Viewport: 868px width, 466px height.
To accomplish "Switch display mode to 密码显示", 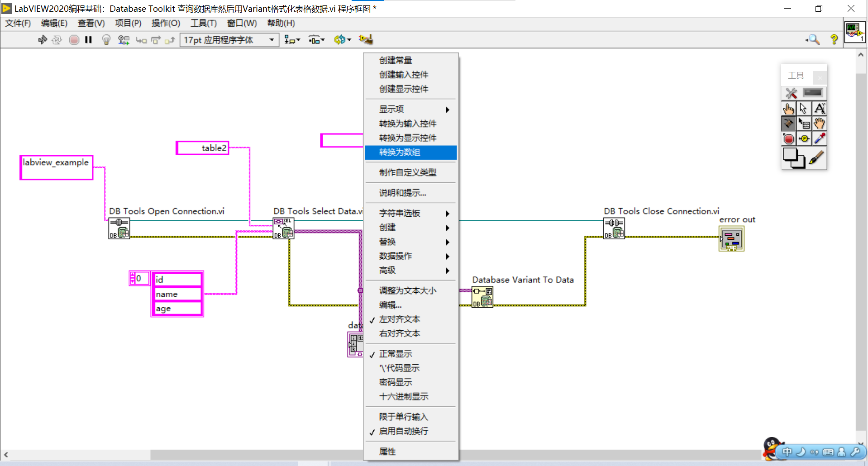I will coord(395,382).
